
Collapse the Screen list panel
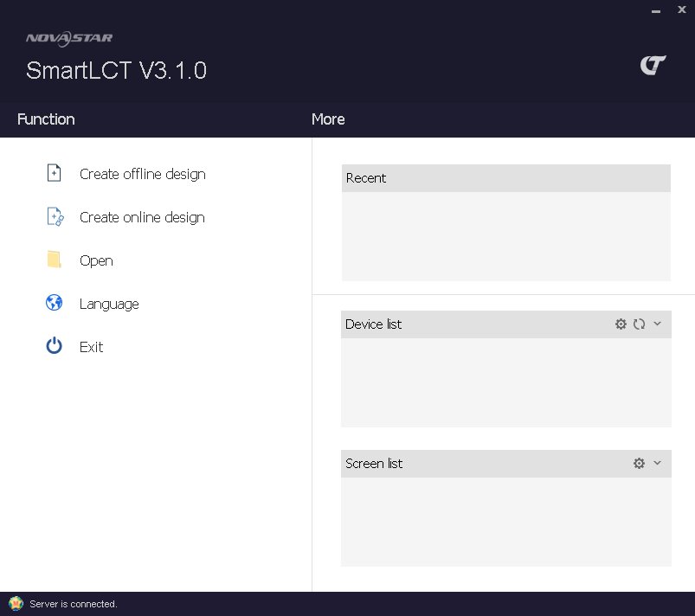pos(657,463)
